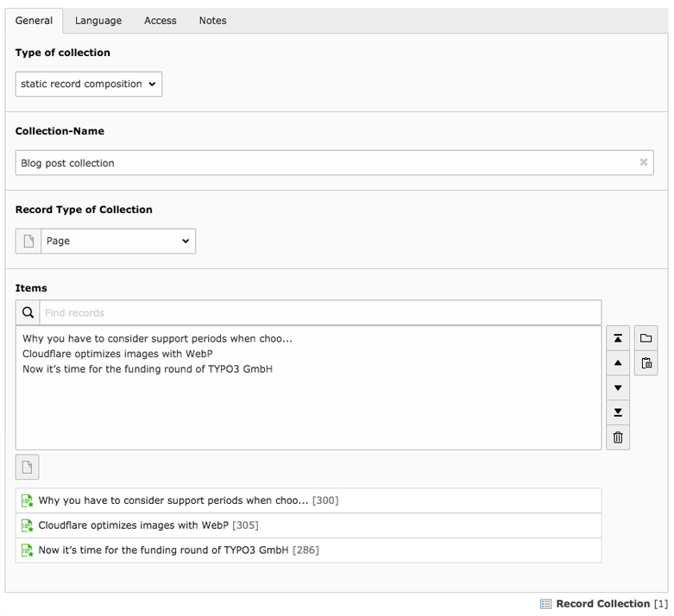This screenshot has height=616, width=674.
Task: Click the move-to-top icon for selected item
Action: (618, 338)
